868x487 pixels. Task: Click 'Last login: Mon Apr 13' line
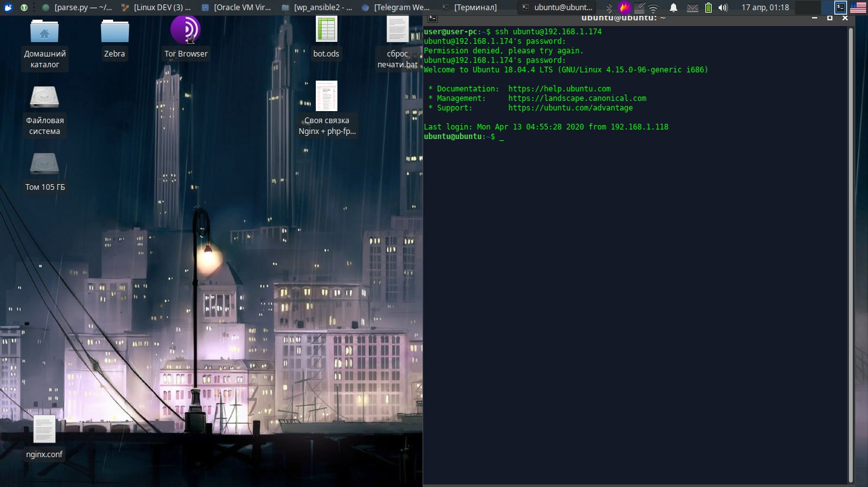pos(546,127)
